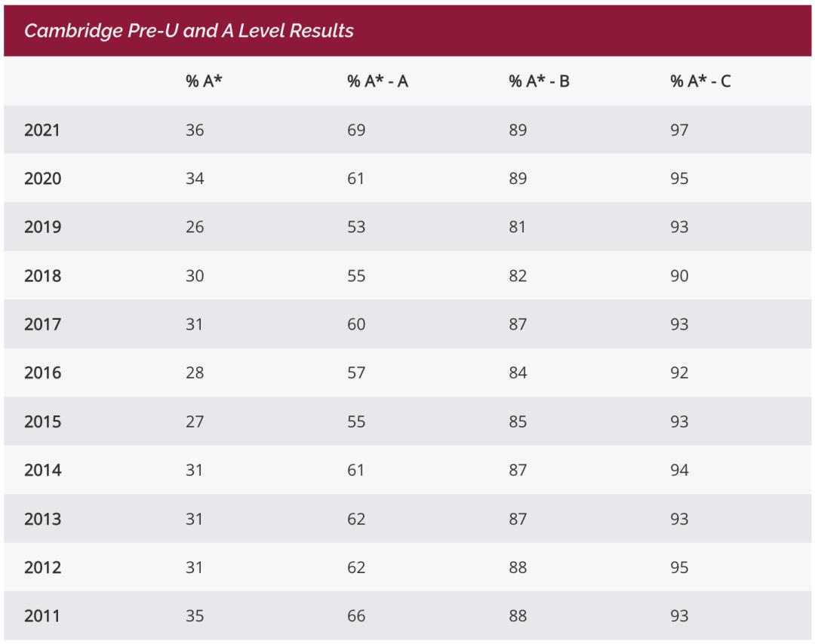Viewport: 815px width, 644px height.
Task: Select the 2011 row label
Action: (42, 616)
